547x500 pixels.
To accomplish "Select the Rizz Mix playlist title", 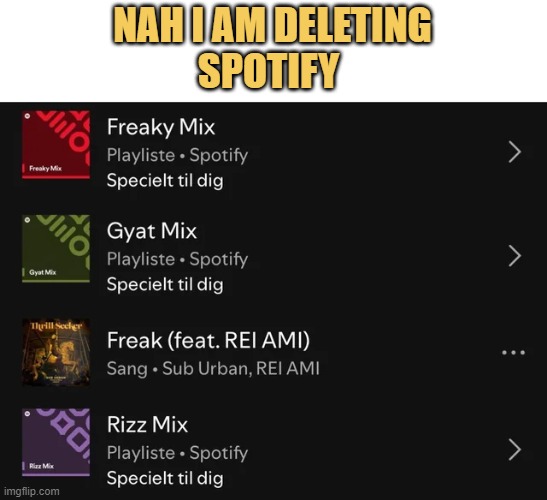I will pos(147,425).
